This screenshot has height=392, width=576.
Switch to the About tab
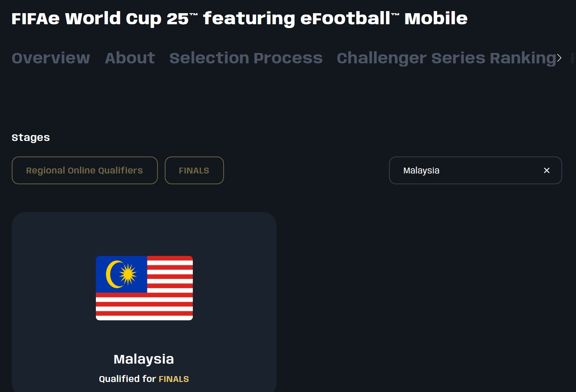coord(130,58)
